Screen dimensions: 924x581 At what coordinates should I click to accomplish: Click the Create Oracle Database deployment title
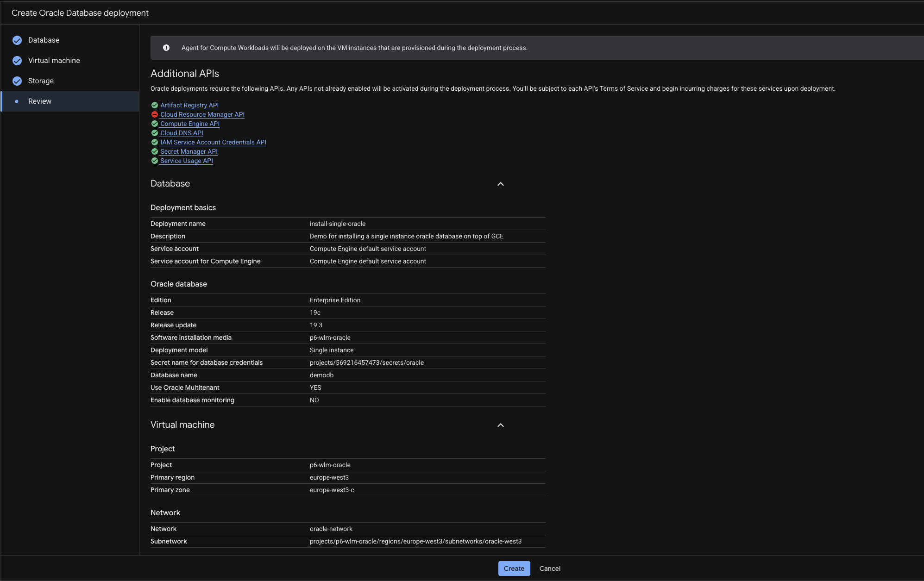coord(80,13)
